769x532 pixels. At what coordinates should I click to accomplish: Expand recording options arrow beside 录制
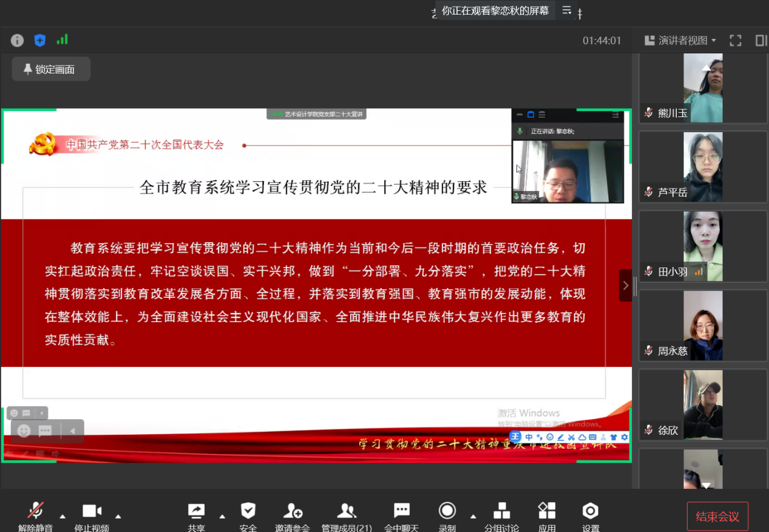(x=473, y=516)
